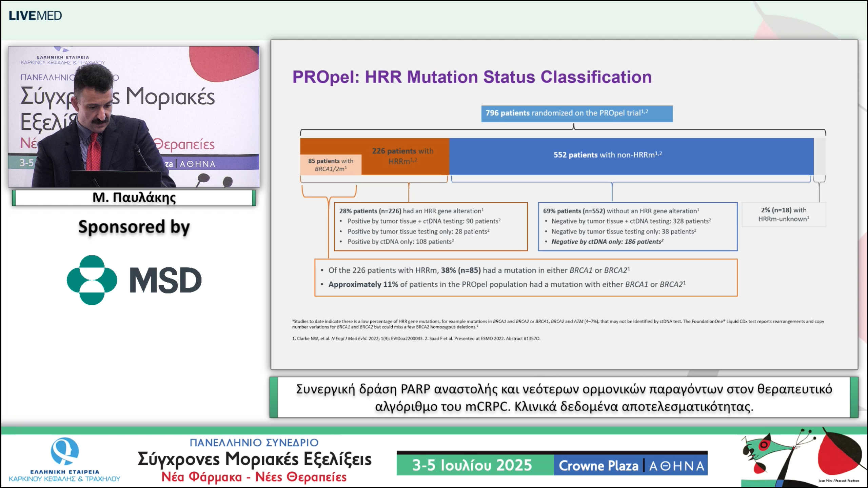Click the '2% (n=18) HRRm-unknown' box
This screenshot has width=868, height=488.
784,215
